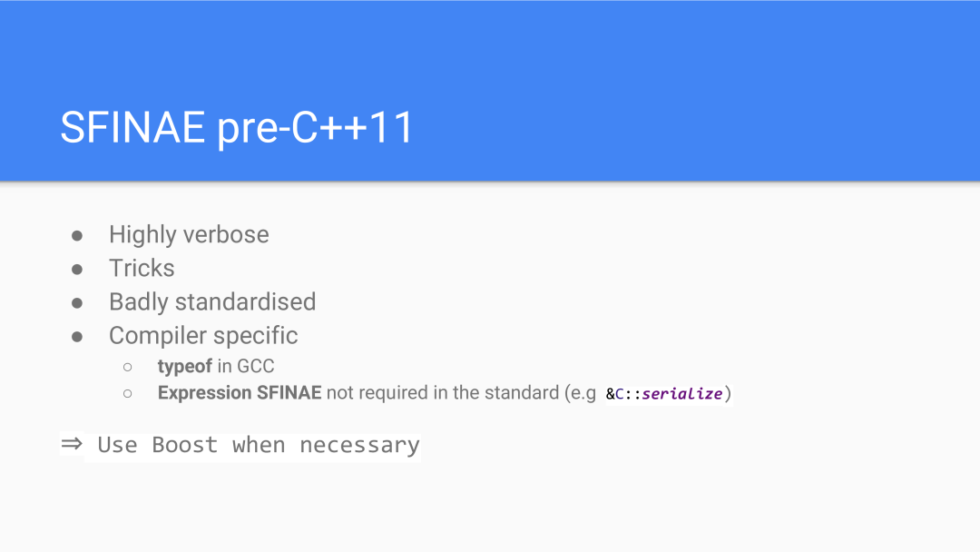
Task: Click the slide title "SFINAE pre-C++11"
Action: [237, 127]
